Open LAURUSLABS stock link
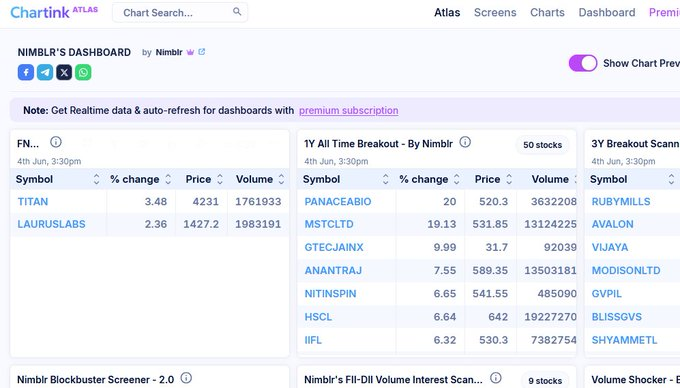This screenshot has width=680, height=388. point(52,224)
